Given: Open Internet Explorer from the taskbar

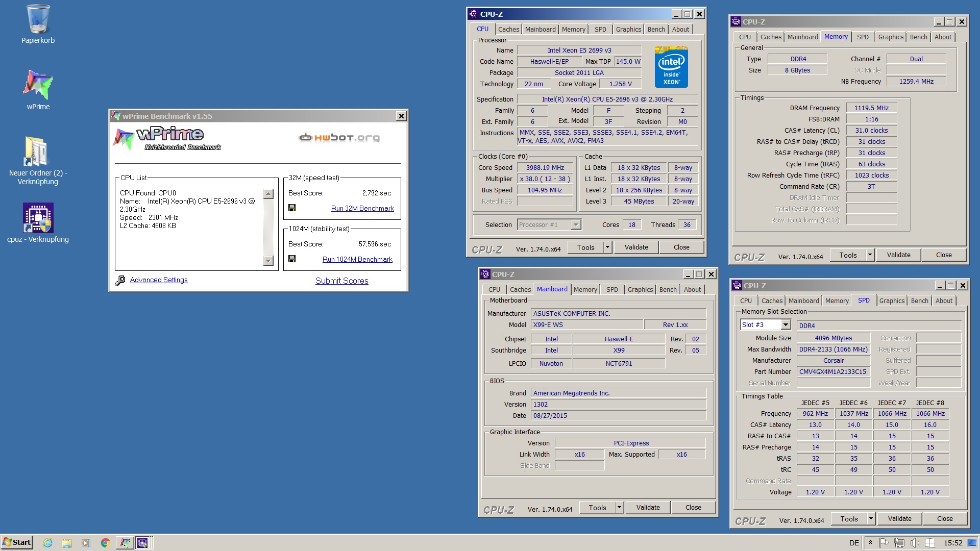Looking at the screenshot, I should 47,543.
